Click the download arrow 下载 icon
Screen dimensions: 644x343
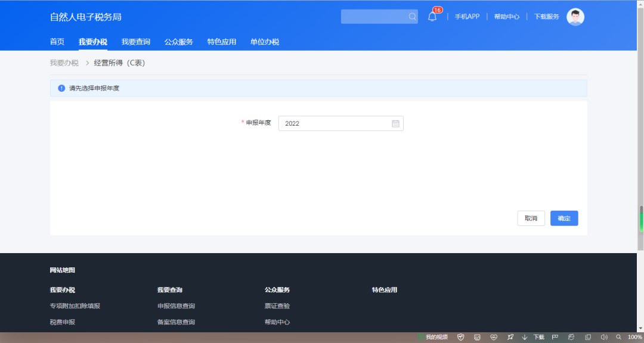(525, 337)
